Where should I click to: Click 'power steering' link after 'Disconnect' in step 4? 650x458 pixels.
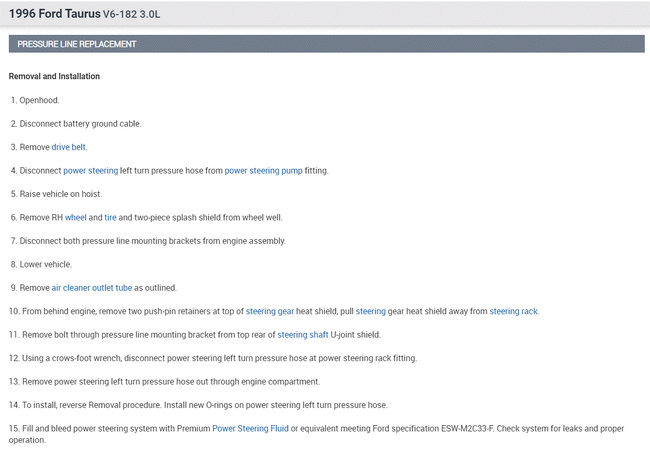[x=90, y=171]
